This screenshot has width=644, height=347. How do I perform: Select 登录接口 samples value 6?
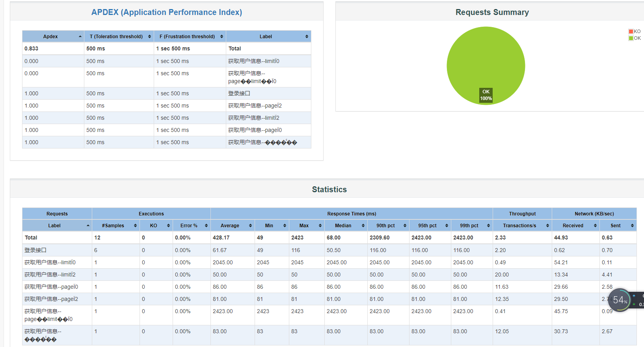pyautogui.click(x=96, y=250)
